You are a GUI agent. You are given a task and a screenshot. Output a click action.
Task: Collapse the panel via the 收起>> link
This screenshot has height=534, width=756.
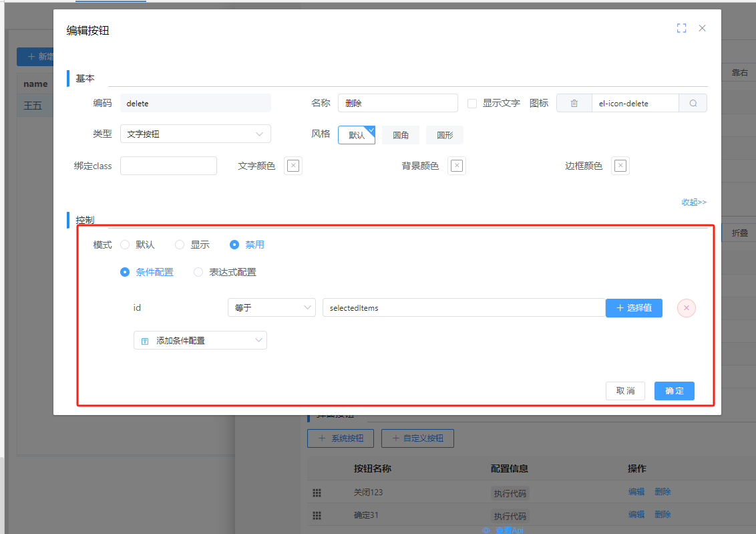(693, 202)
